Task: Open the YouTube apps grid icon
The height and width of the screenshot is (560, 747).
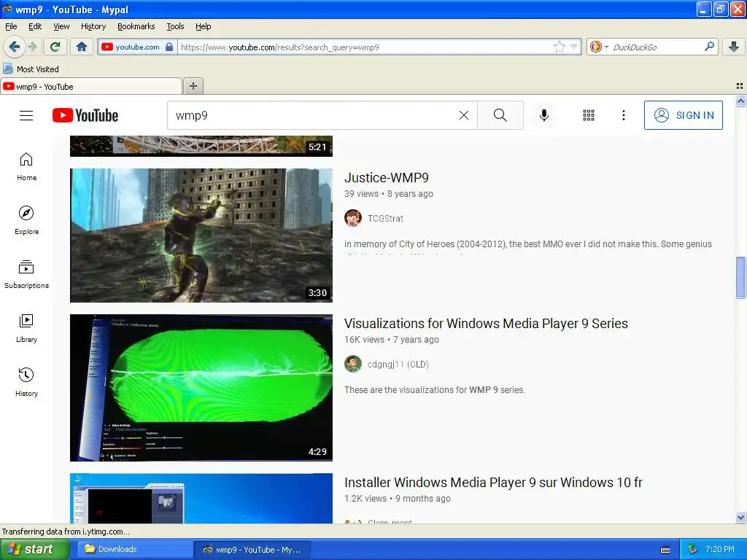Action: (x=589, y=115)
